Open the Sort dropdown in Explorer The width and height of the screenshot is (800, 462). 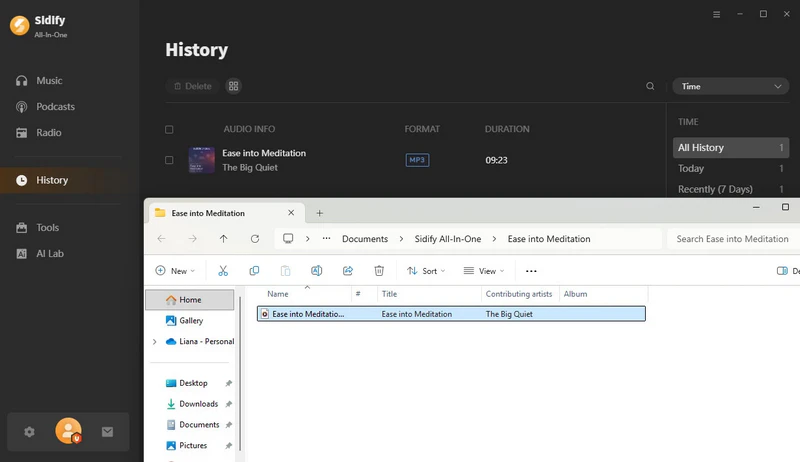pyautogui.click(x=426, y=271)
